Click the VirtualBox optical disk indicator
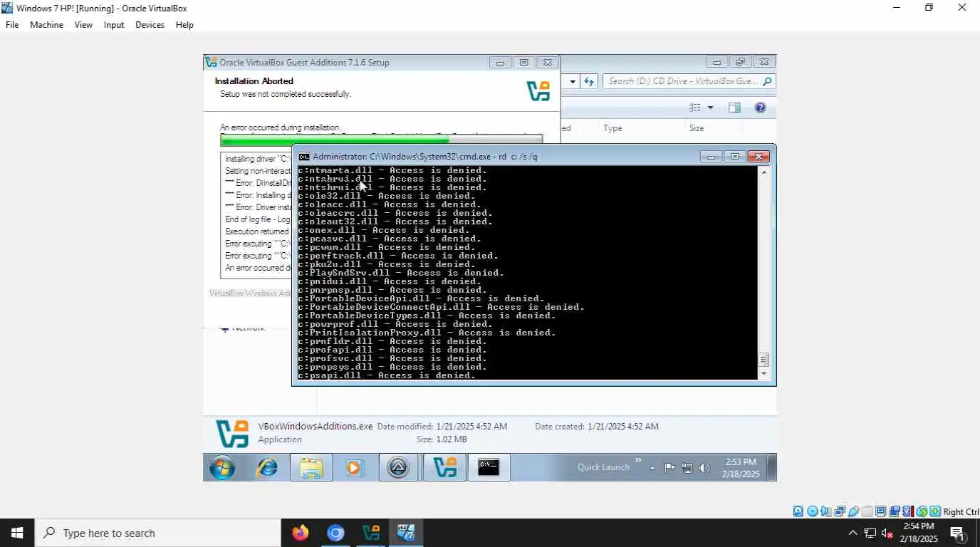The width and height of the screenshot is (980, 547). tap(813, 511)
